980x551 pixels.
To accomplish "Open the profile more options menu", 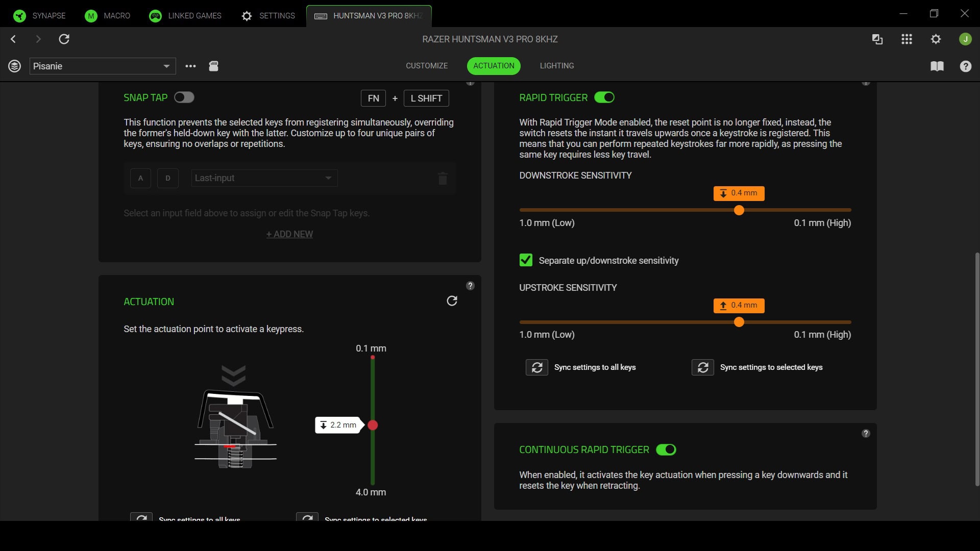I will 190,66.
